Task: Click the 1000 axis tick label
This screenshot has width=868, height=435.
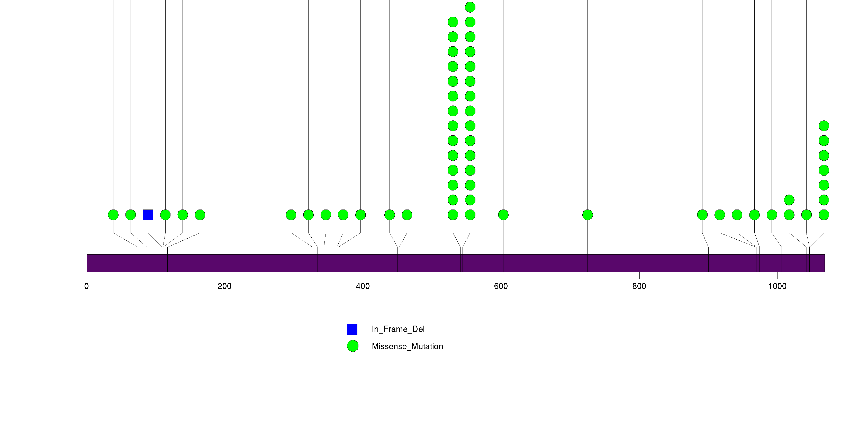Action: [777, 286]
